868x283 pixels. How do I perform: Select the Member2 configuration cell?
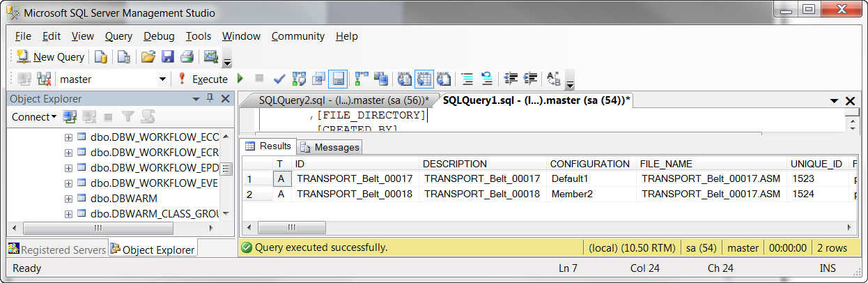pos(591,194)
